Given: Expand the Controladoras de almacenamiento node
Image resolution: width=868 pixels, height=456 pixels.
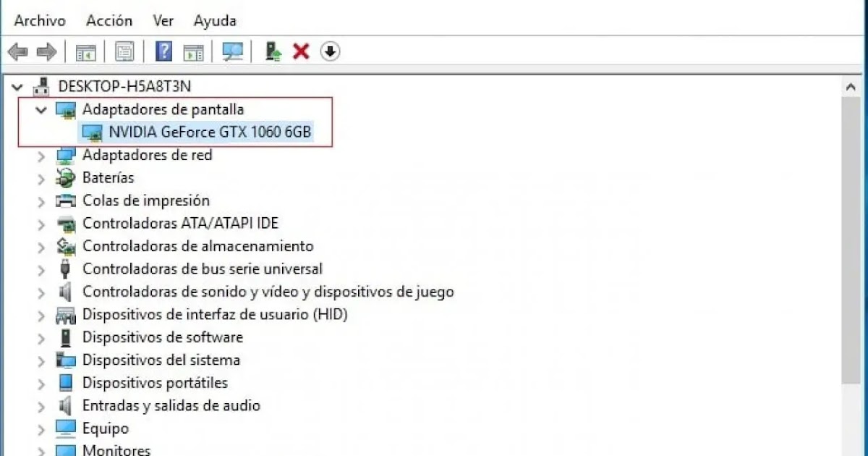Looking at the screenshot, I should (x=41, y=246).
